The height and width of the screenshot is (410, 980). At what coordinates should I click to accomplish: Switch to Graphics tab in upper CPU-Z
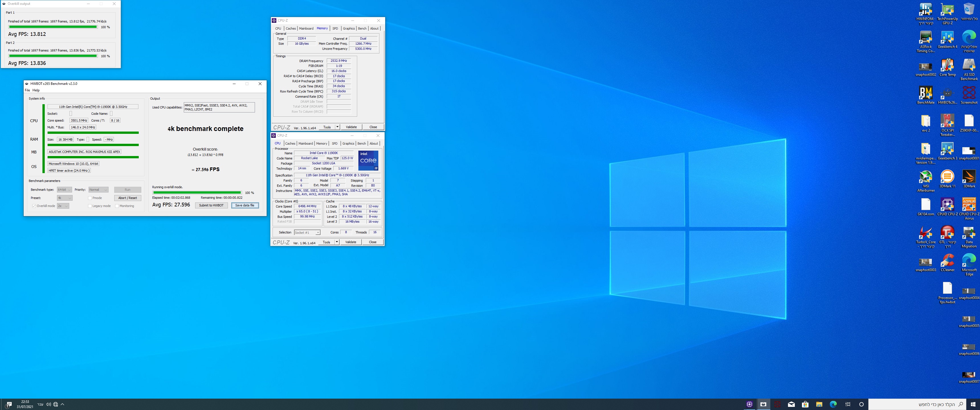[349, 28]
